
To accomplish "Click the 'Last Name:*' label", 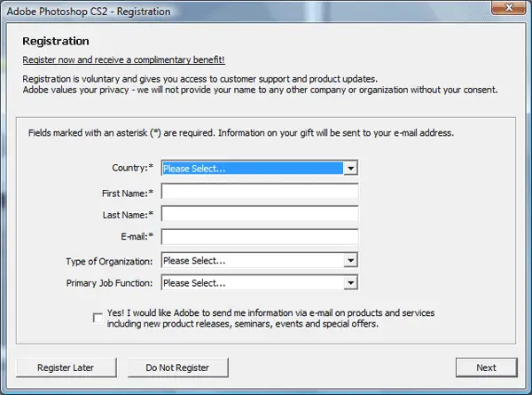I will tap(128, 215).
